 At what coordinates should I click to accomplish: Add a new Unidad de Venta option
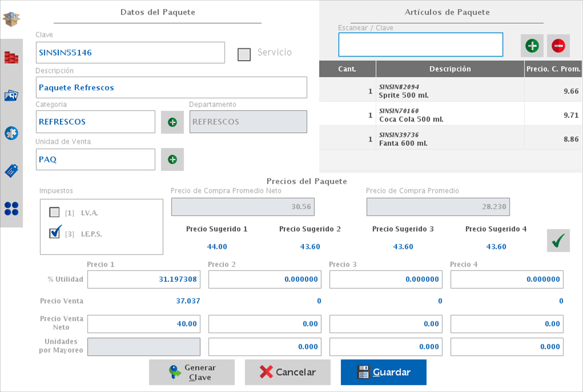(x=172, y=159)
